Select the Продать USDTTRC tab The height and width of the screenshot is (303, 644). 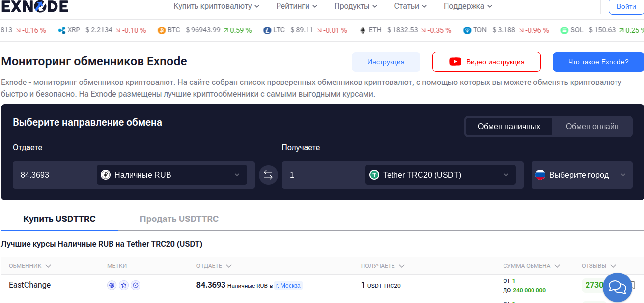tap(179, 219)
